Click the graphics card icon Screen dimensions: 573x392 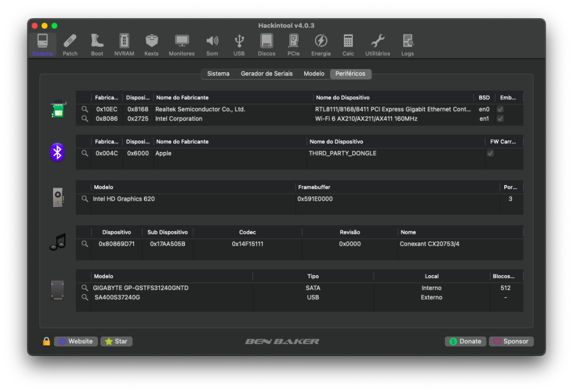(58, 197)
